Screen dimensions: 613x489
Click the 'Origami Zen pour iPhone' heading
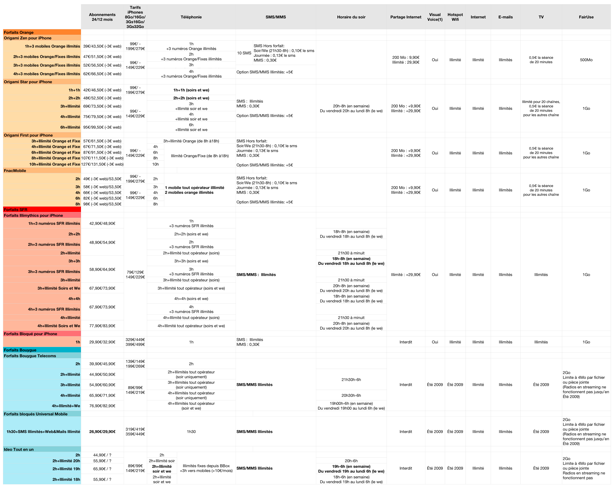click(28, 38)
